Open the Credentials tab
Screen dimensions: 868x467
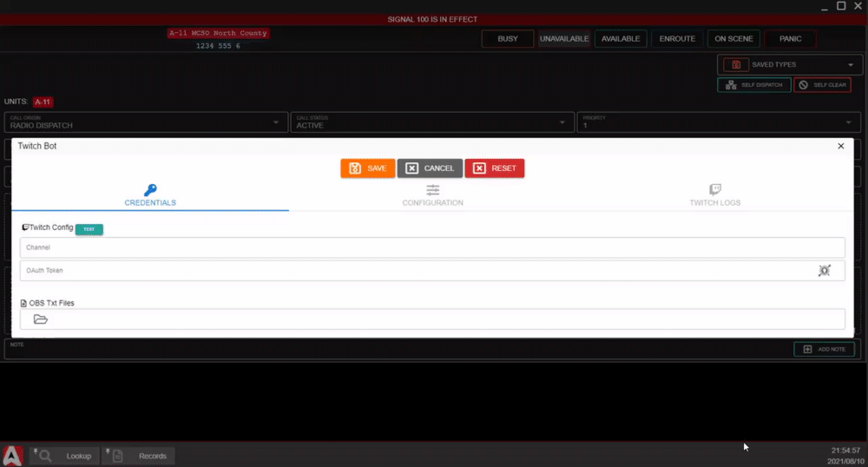[150, 196]
